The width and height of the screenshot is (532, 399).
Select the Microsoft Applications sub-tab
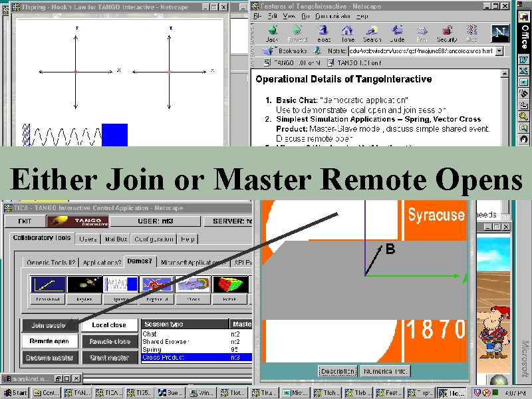[193, 262]
